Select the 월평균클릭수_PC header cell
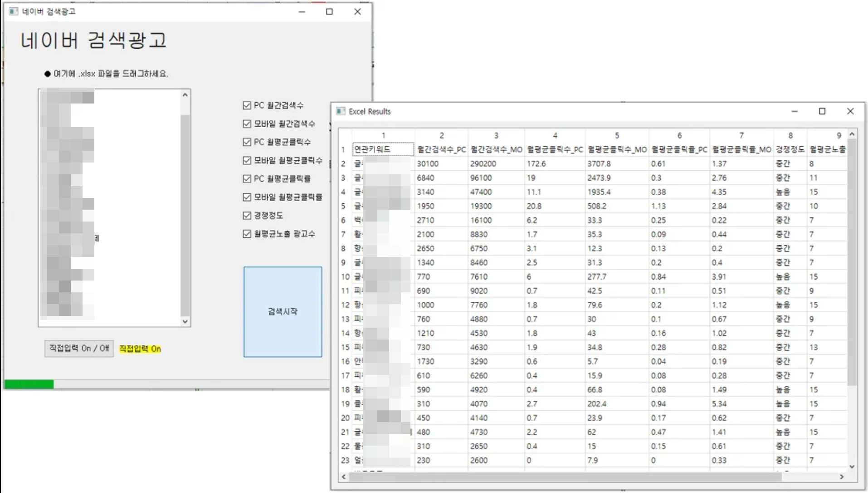This screenshot has height=493, width=868. tap(555, 149)
